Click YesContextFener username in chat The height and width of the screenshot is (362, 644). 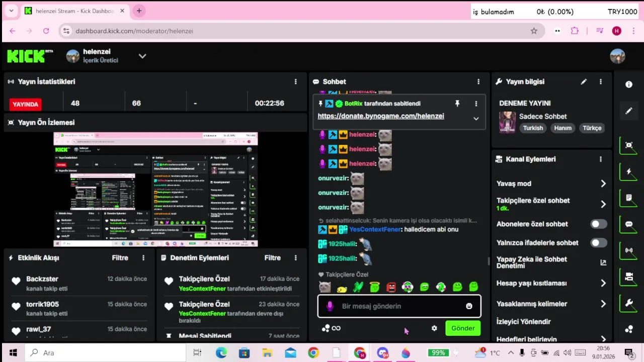click(x=375, y=229)
